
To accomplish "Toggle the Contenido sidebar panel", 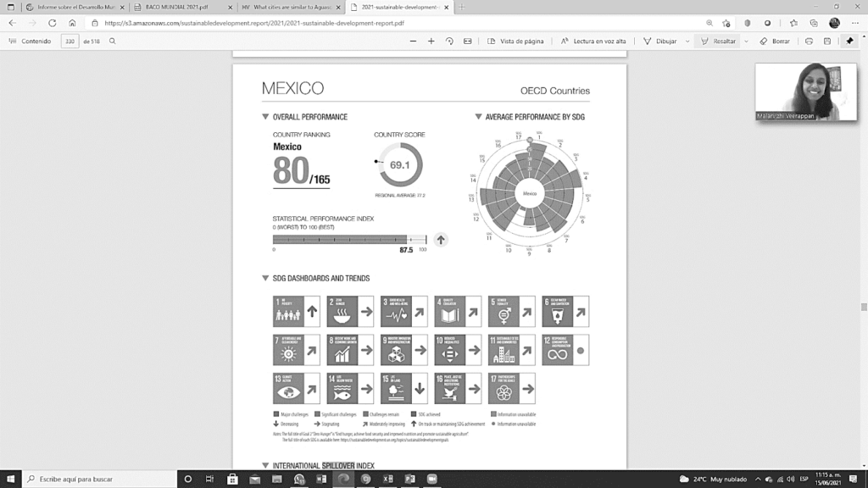I will [x=30, y=41].
